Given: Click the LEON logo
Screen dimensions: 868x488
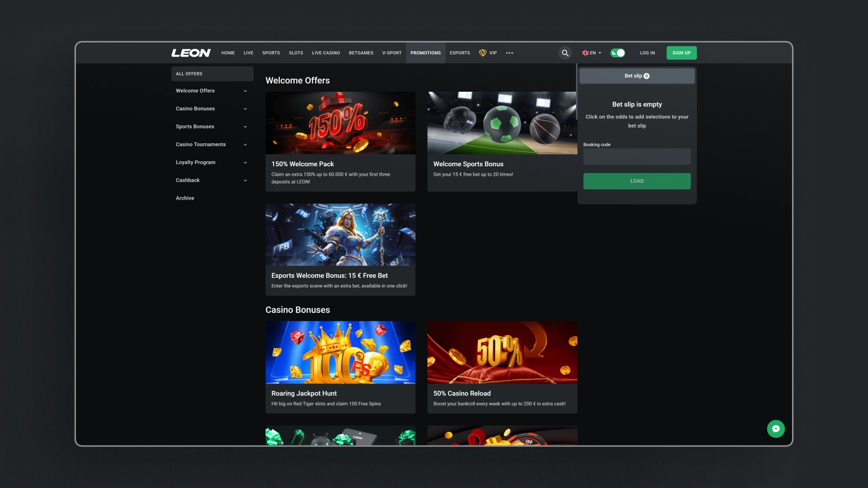Looking at the screenshot, I should click(x=191, y=53).
